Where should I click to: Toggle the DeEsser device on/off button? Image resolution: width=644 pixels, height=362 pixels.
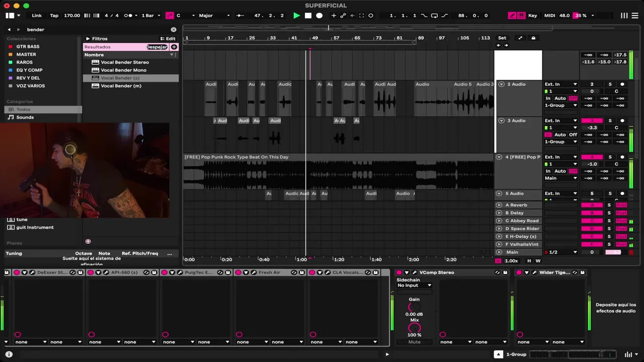pyautogui.click(x=17, y=273)
